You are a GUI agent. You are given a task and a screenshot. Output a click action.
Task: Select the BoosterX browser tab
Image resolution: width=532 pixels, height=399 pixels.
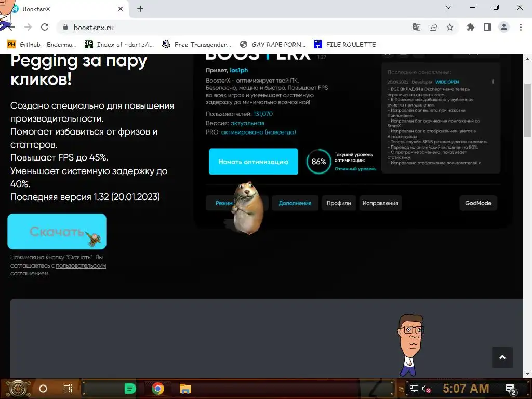click(64, 9)
